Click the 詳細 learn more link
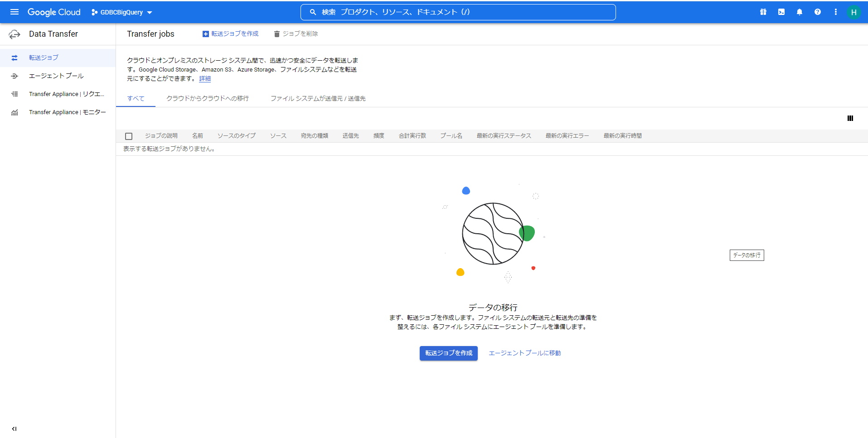The width and height of the screenshot is (868, 438). tap(205, 78)
